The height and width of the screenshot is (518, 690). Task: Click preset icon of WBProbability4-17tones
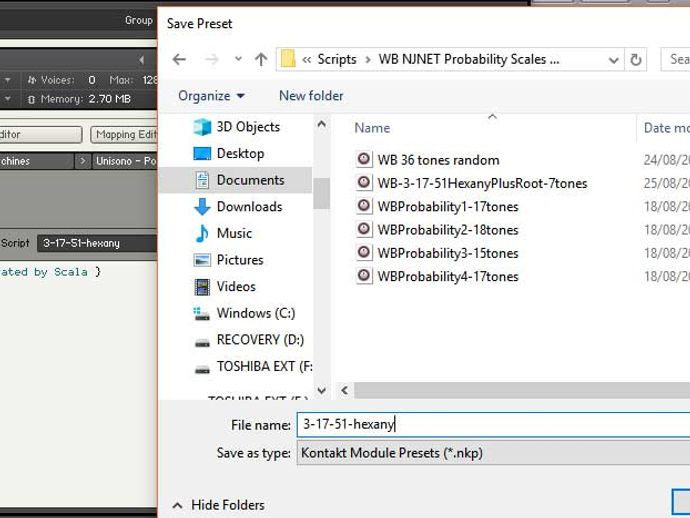coord(364,276)
